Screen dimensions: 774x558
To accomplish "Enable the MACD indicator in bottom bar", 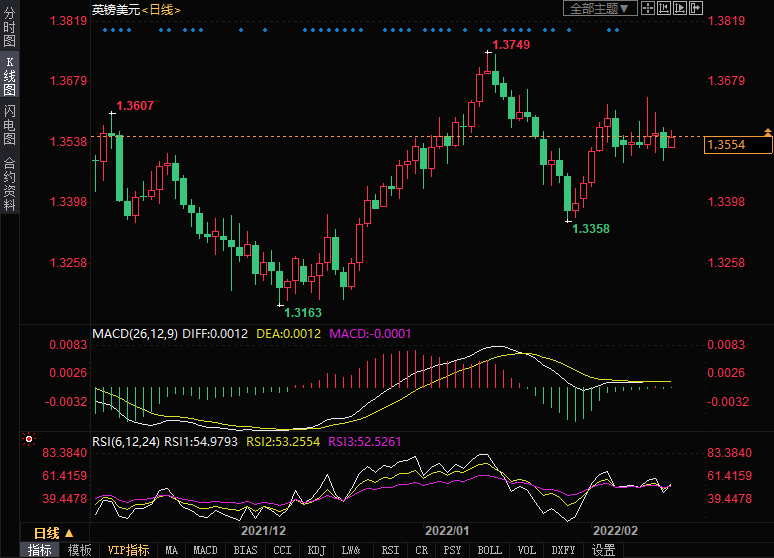I will pyautogui.click(x=205, y=550).
